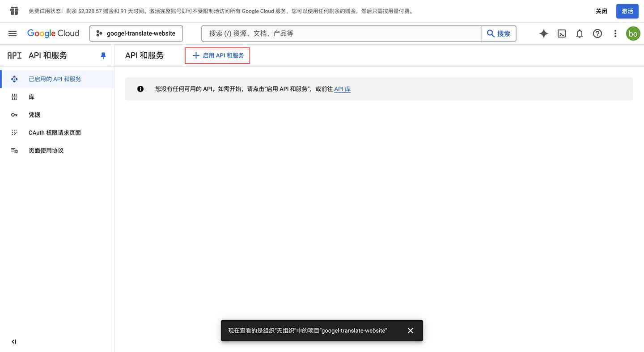The image size is (644, 352).
Task: Click the API logo in sidebar header
Action: tap(14, 55)
